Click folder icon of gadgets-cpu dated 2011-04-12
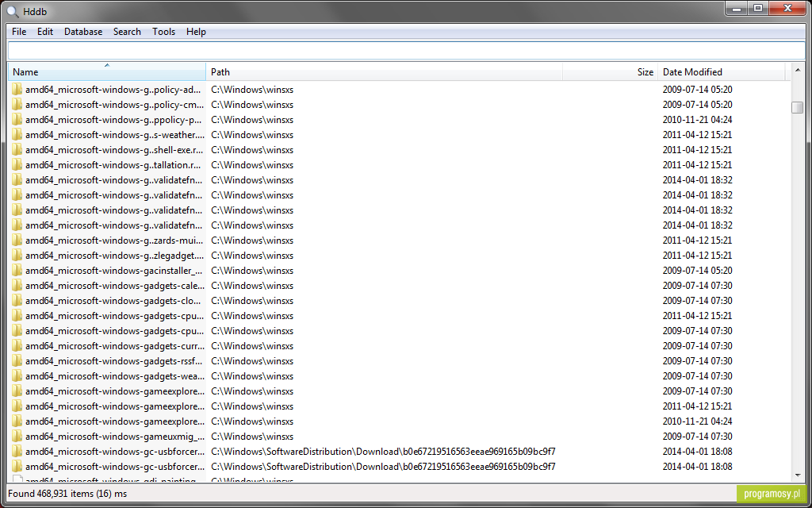Image resolution: width=812 pixels, height=508 pixels. (x=17, y=316)
